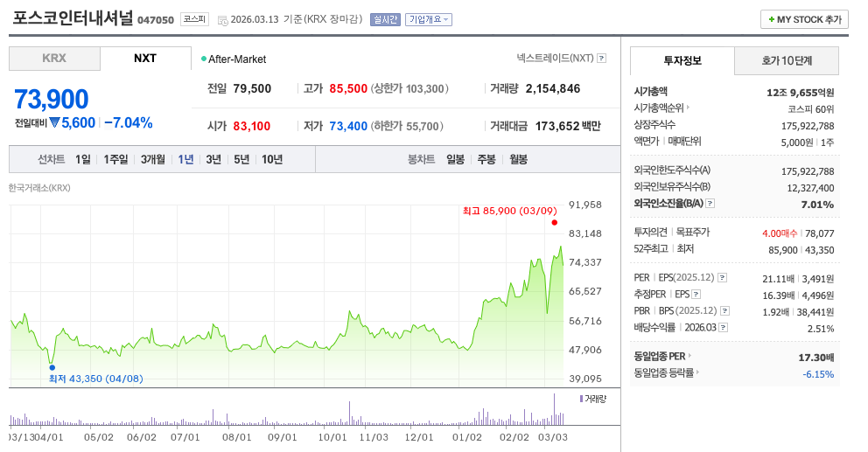Click the blue 최저 43,350 point marker

52,367
